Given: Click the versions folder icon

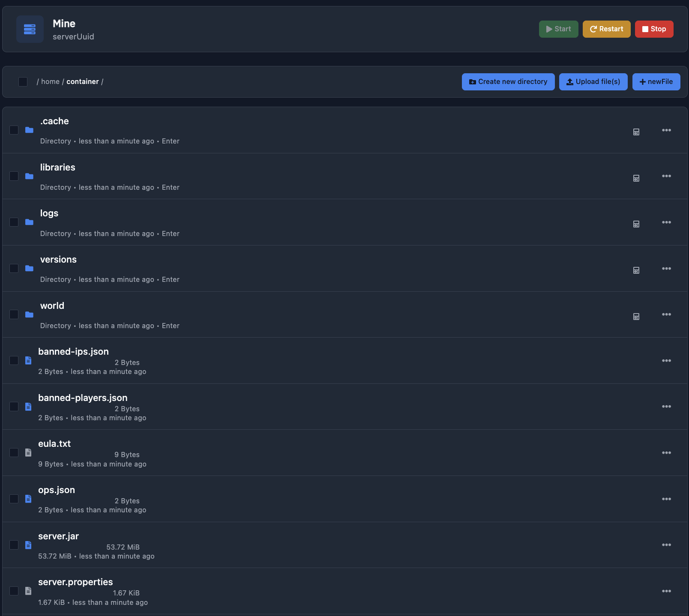Looking at the screenshot, I should click(29, 268).
